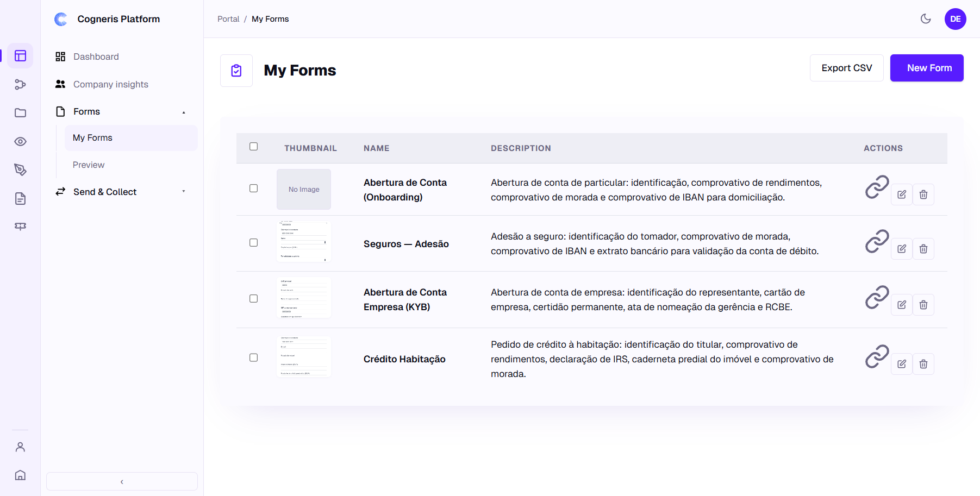980x496 pixels.
Task: Collapse the sidebar with the chevron button
Action: [122, 481]
